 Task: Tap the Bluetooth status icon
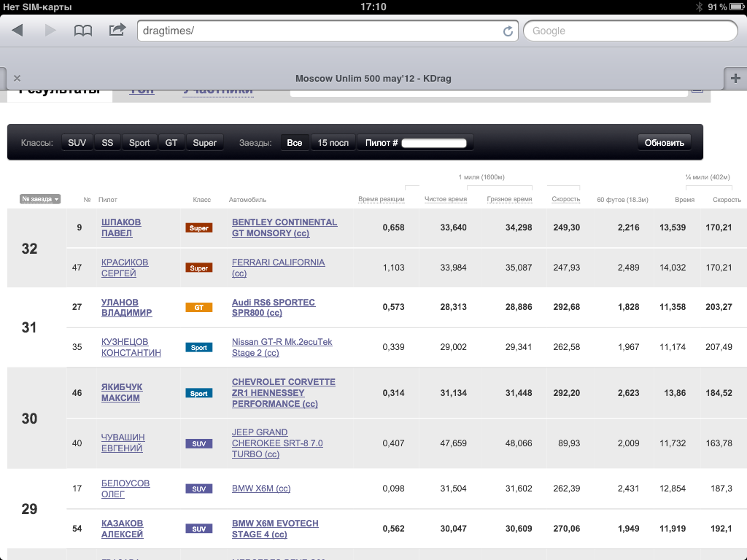coord(699,7)
